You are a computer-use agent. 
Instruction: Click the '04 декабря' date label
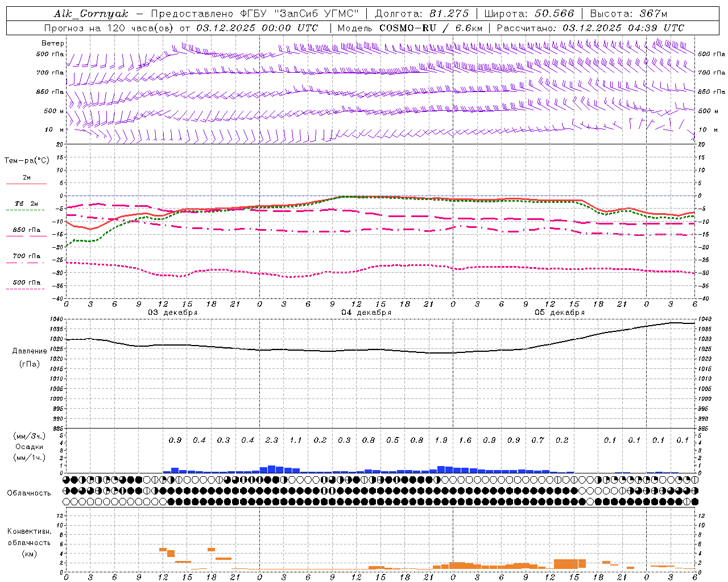click(x=366, y=313)
